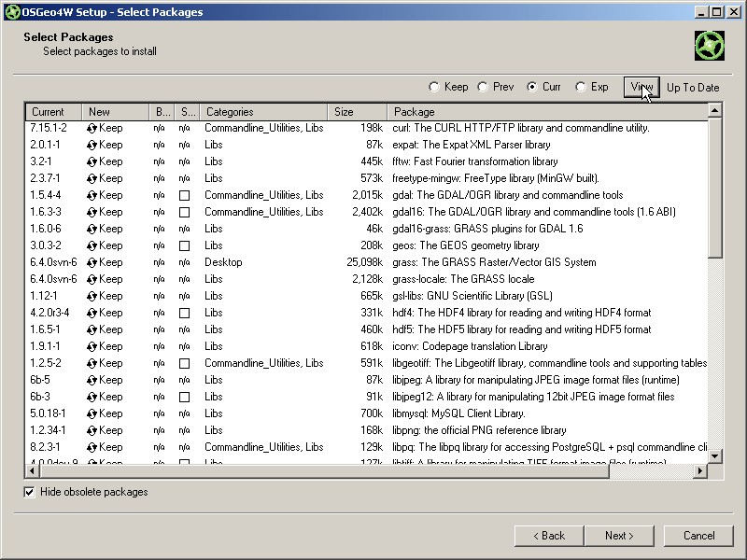This screenshot has height=560, width=747.
Task: Click the cycle icon for libpq
Action: (92, 447)
